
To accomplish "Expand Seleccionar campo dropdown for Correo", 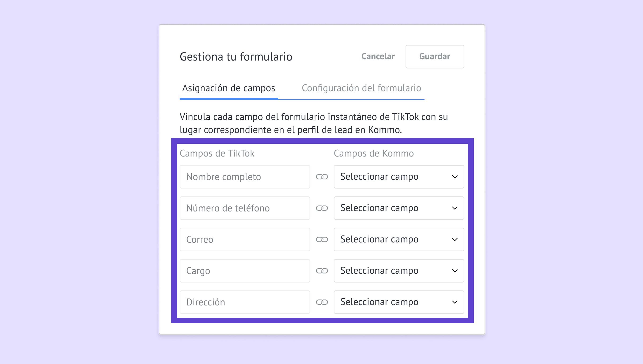I will (399, 239).
